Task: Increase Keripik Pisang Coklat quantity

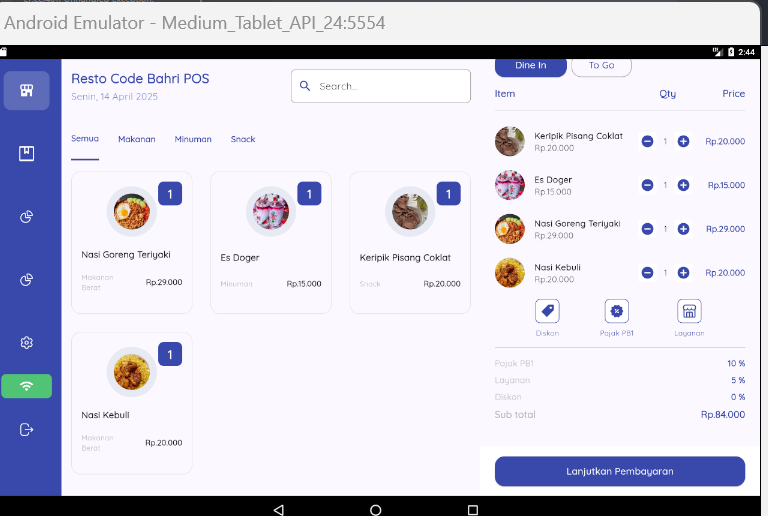Action: tap(683, 142)
